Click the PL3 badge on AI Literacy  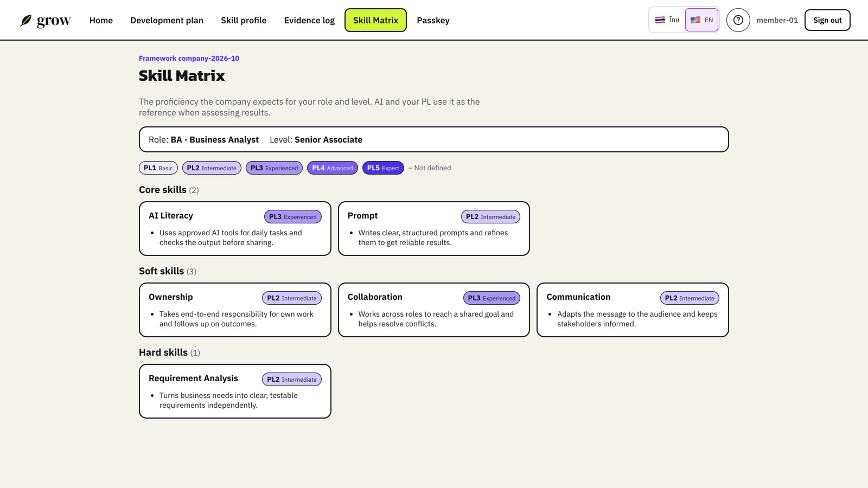pyautogui.click(x=293, y=217)
